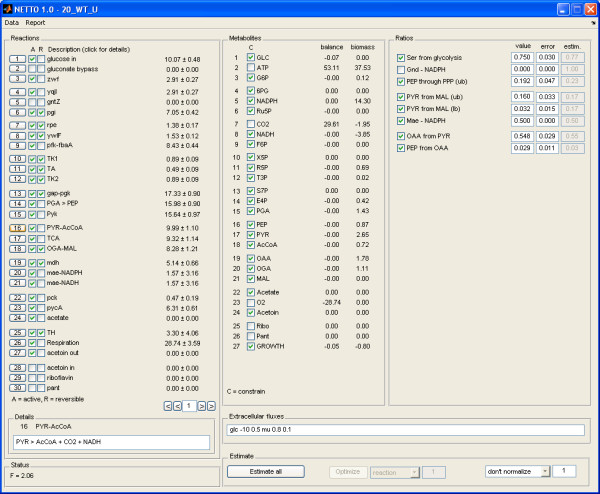Click reaction button 13 for gap-pgk

click(16, 193)
